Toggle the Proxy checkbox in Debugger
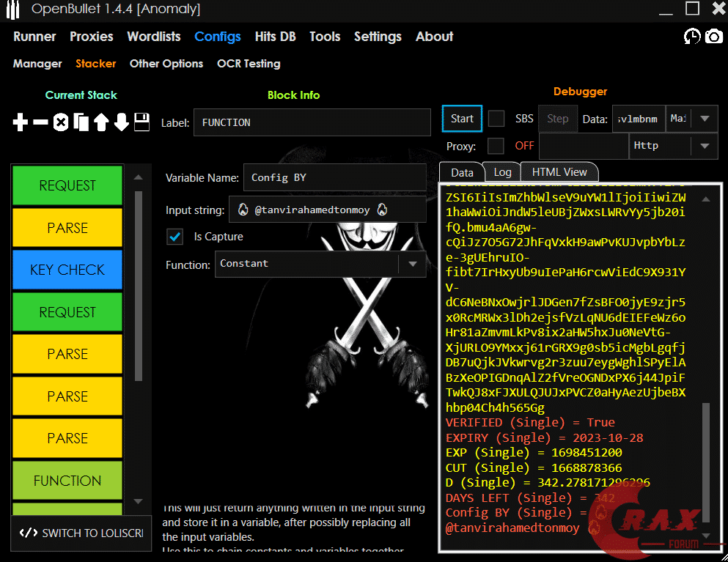 [x=496, y=146]
